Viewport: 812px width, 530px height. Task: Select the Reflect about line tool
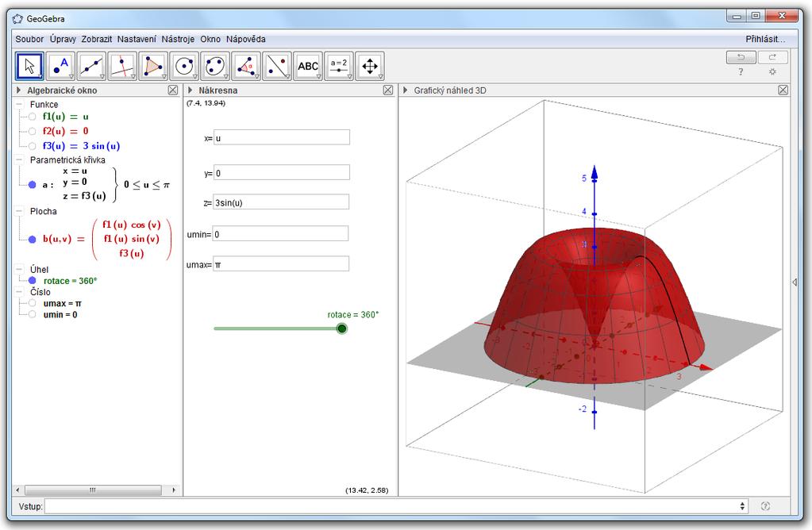tap(277, 67)
